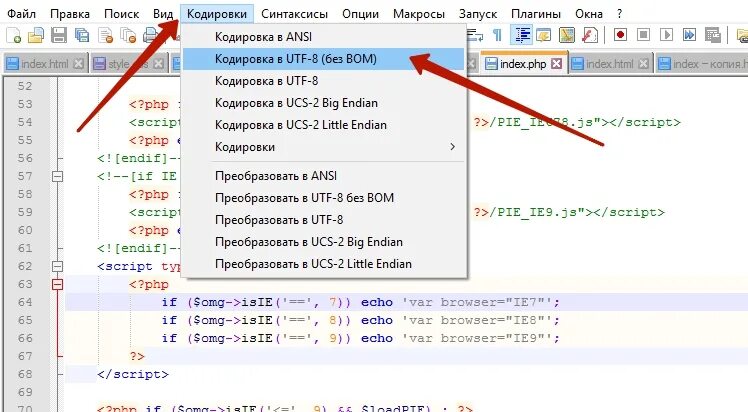
Task: Choose Кодировка в UCS-2 Little Endian
Action: 323,124
